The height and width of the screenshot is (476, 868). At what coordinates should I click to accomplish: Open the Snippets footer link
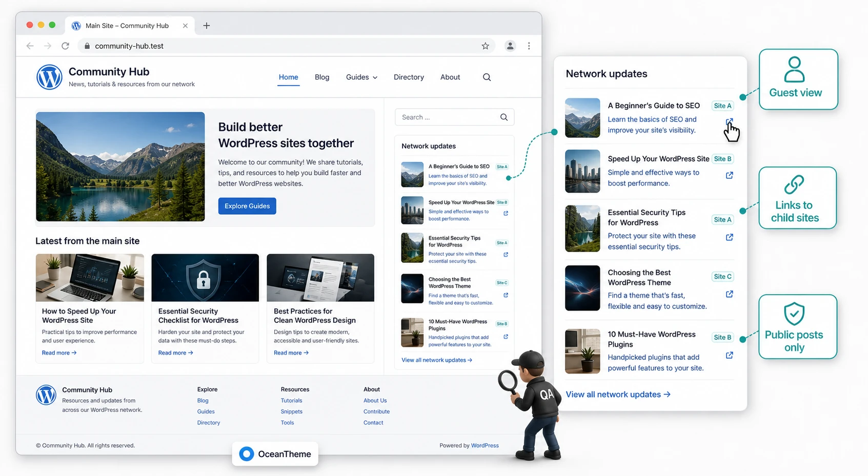coord(291,411)
